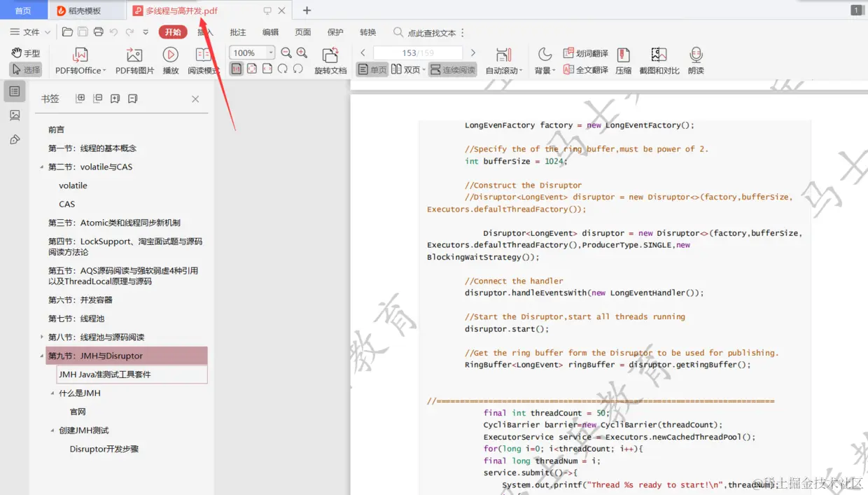Jump to the 第六节：并发容器 bookmark
This screenshot has height=495, width=868.
pos(80,300)
